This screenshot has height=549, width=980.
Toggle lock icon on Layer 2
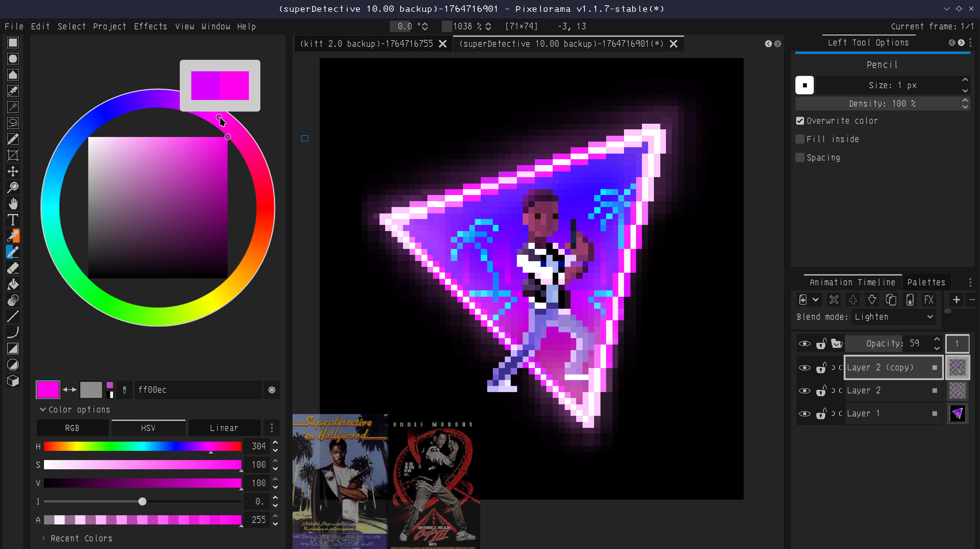click(821, 391)
